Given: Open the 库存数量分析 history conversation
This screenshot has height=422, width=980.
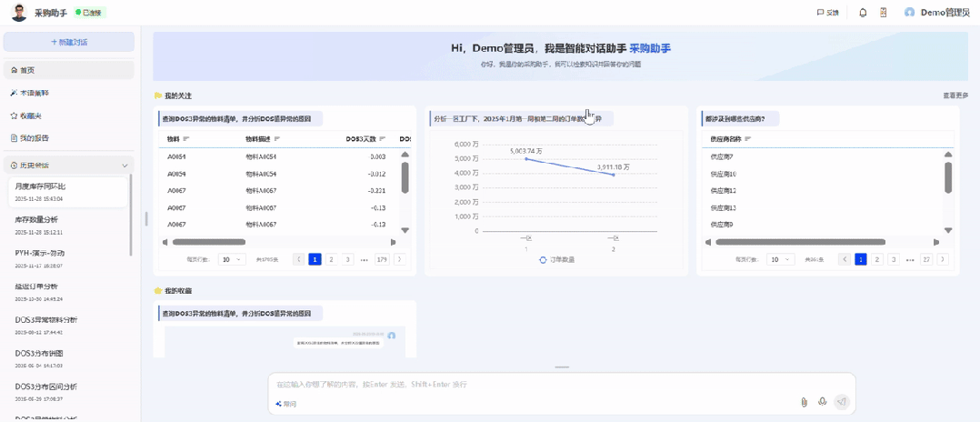Looking at the screenshot, I should point(36,220).
